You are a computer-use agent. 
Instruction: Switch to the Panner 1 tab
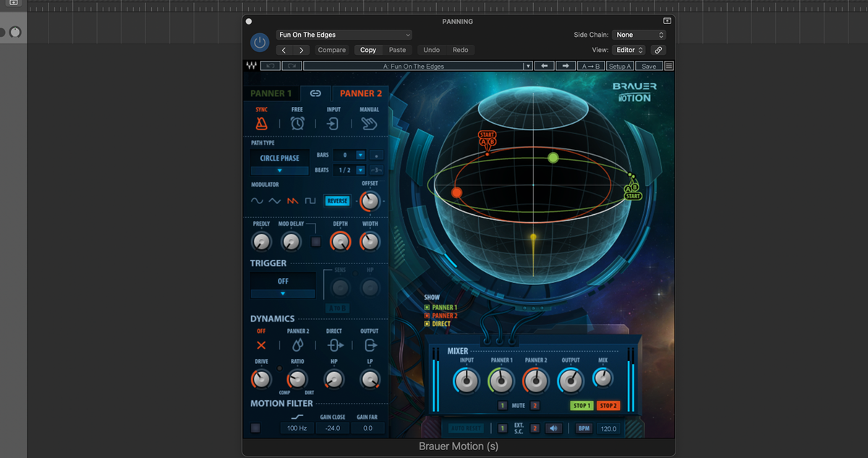[271, 93]
